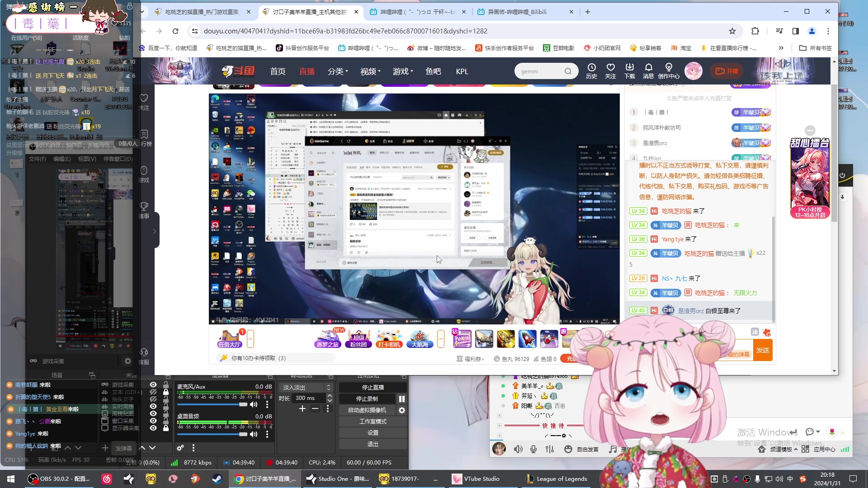Adjust the 桌面音频 volume slider

(212, 434)
